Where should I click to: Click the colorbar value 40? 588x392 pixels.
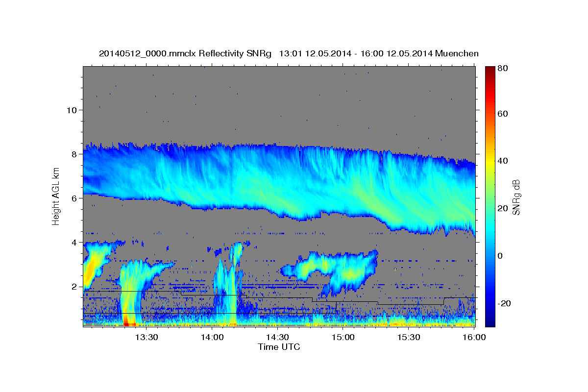click(x=502, y=161)
